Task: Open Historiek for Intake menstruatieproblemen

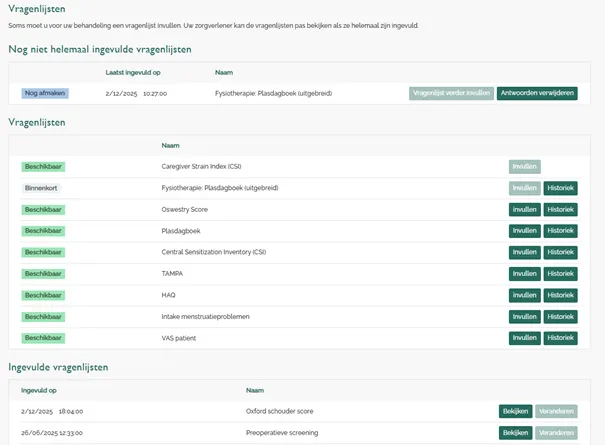Action: (560, 317)
